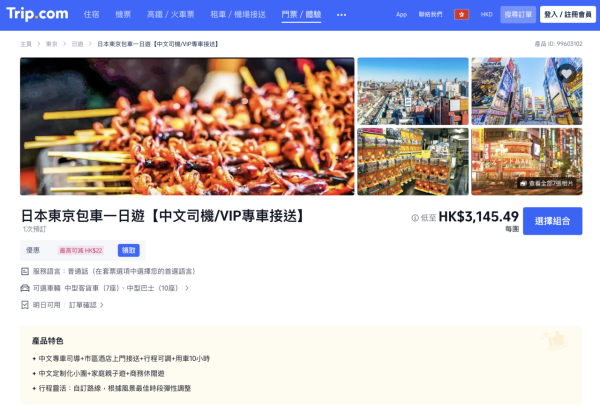Click the 中文定制化小團 feature line
Screen dimensions: 600x414
(98, 373)
